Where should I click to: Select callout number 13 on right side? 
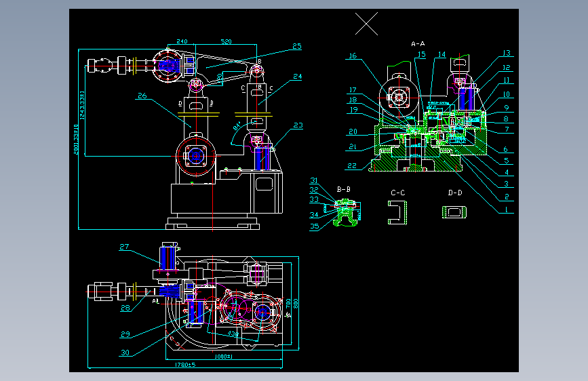(x=506, y=53)
